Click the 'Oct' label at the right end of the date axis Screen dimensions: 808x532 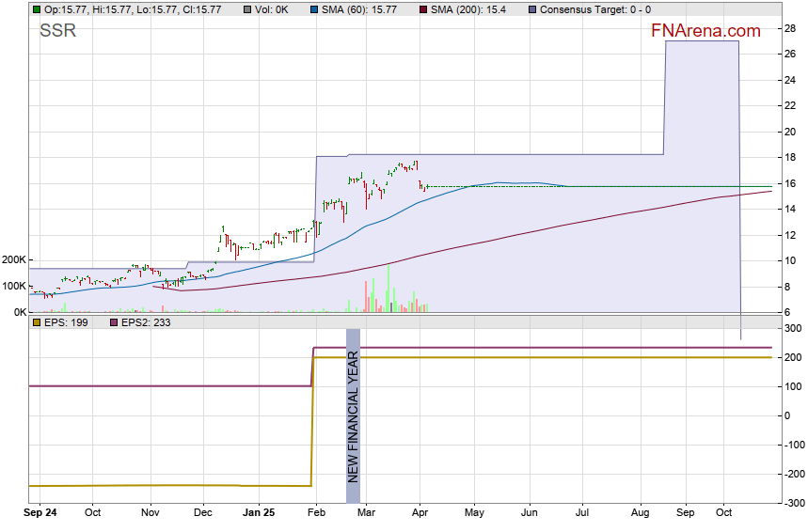724,514
